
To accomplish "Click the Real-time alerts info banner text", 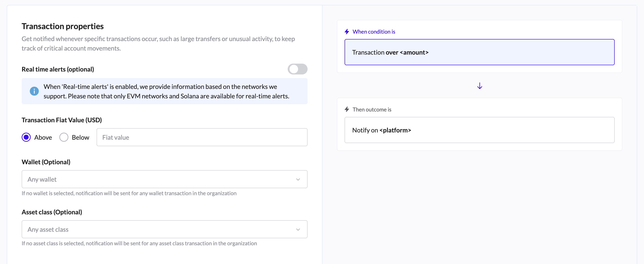I will click(x=166, y=92).
